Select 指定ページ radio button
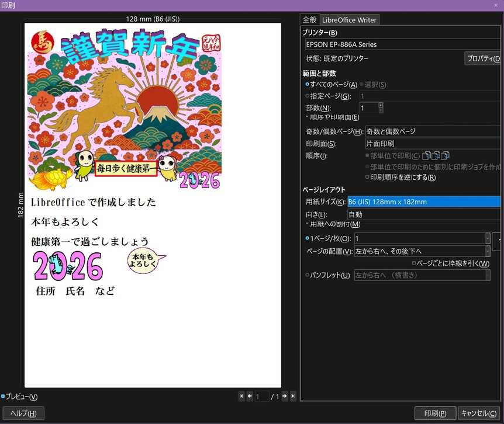The width and height of the screenshot is (504, 424). [308, 96]
